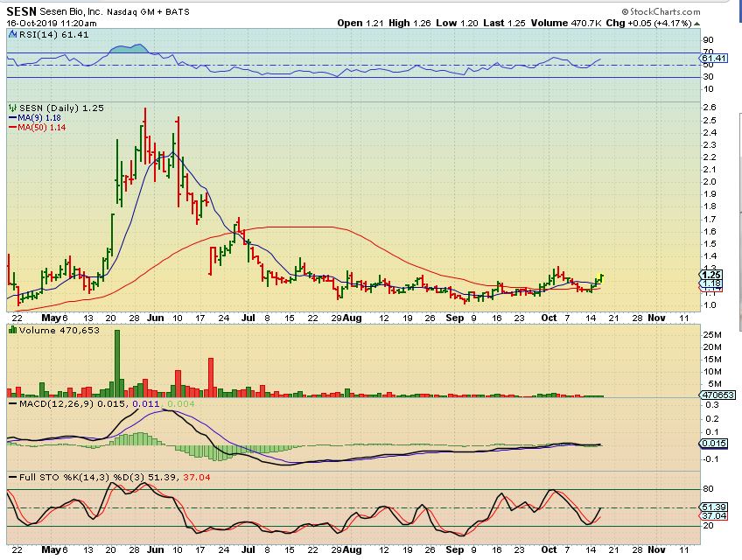The width and height of the screenshot is (742, 560).
Task: Click the Oct label on price chart axis
Action: 549,318
